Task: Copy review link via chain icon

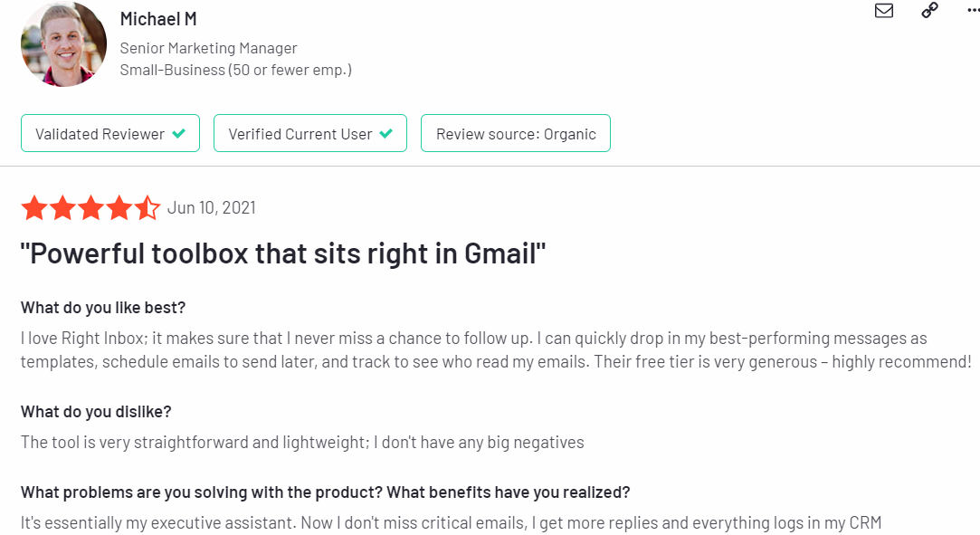Action: pyautogui.click(x=929, y=10)
